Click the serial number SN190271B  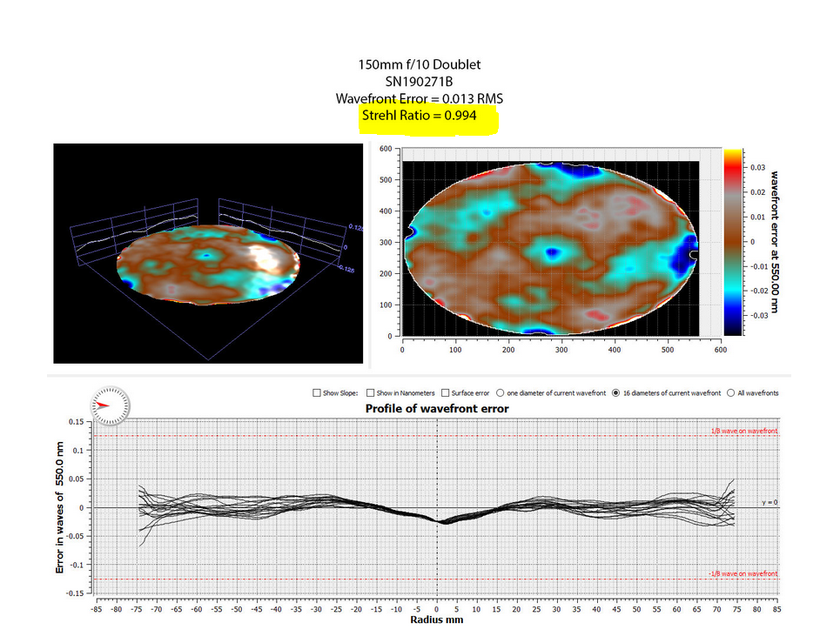[419, 82]
